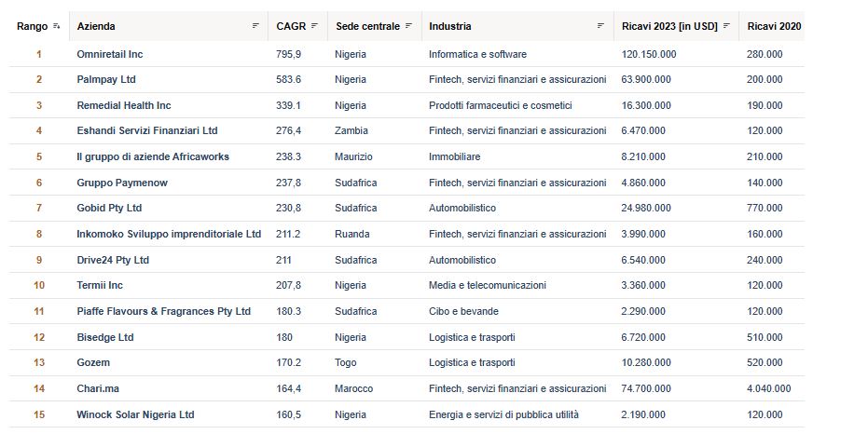The image size is (868, 434).
Task: Click the Gozem company name
Action: (x=93, y=362)
